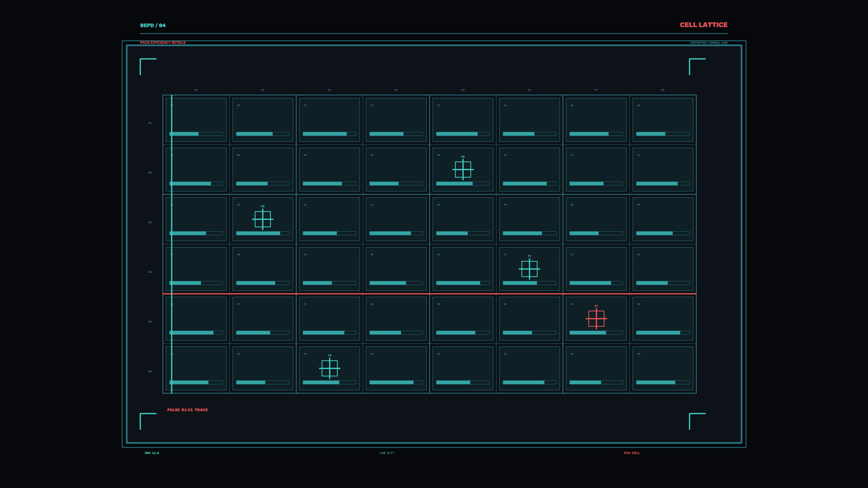The height and width of the screenshot is (488, 868).
Task: Click efficiency bar in cell R4 C3
Action: click(x=330, y=283)
